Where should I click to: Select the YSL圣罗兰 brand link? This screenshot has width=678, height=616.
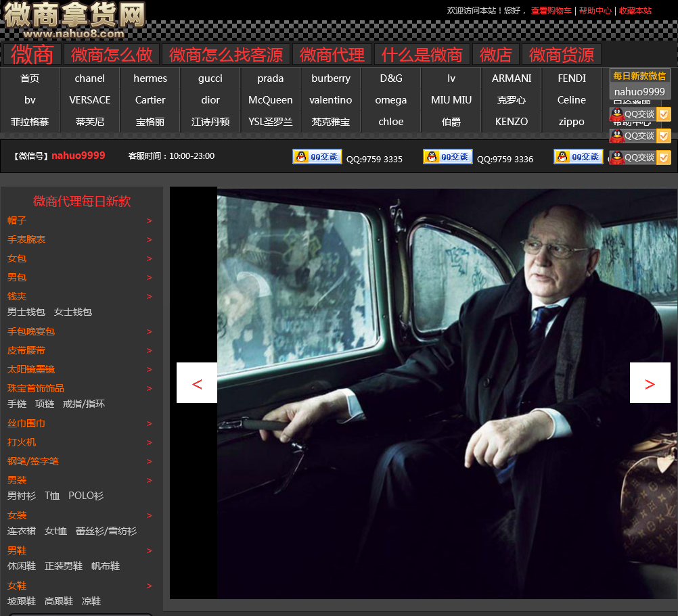point(270,122)
